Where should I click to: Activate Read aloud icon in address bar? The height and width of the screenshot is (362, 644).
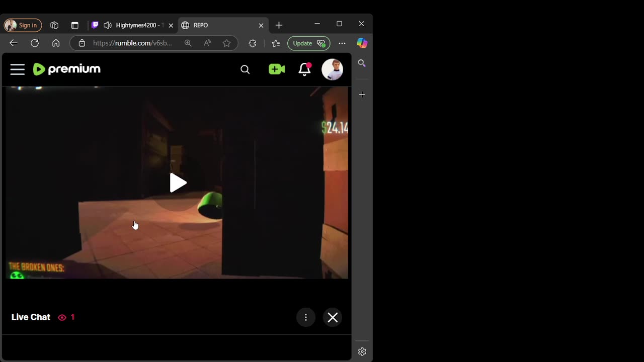point(207,43)
